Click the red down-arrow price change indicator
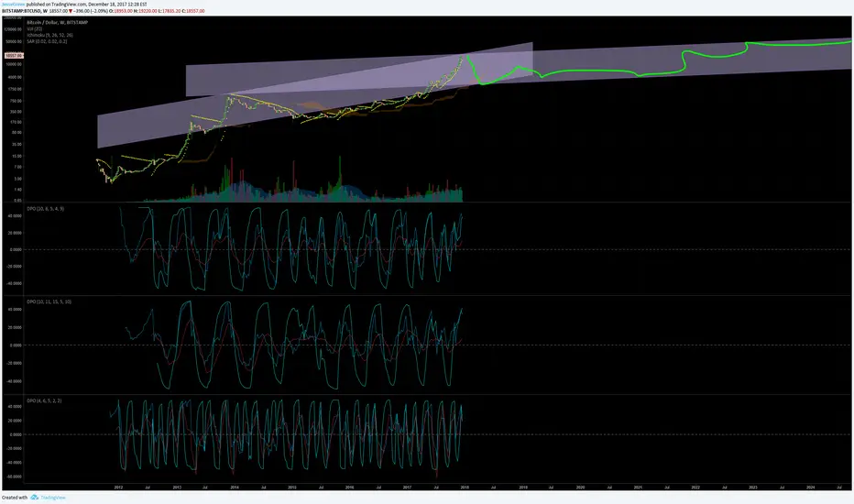Image resolution: width=854 pixels, height=504 pixels. coord(71,11)
